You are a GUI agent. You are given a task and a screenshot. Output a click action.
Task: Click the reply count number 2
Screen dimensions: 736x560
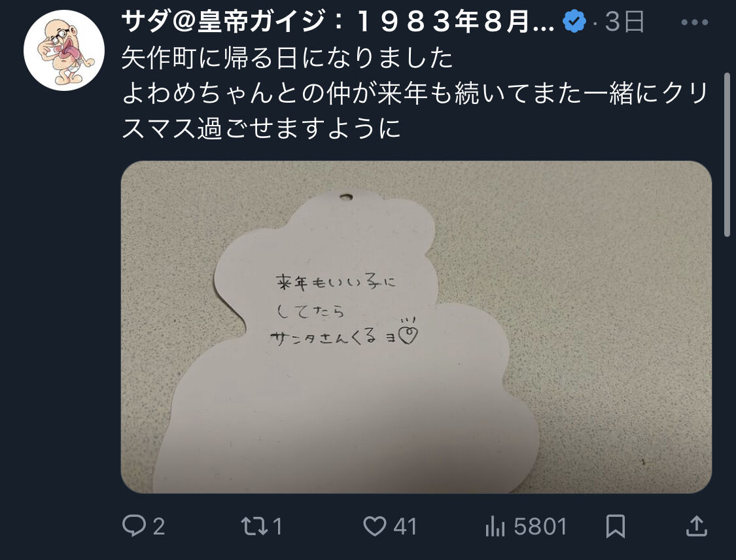click(x=159, y=527)
